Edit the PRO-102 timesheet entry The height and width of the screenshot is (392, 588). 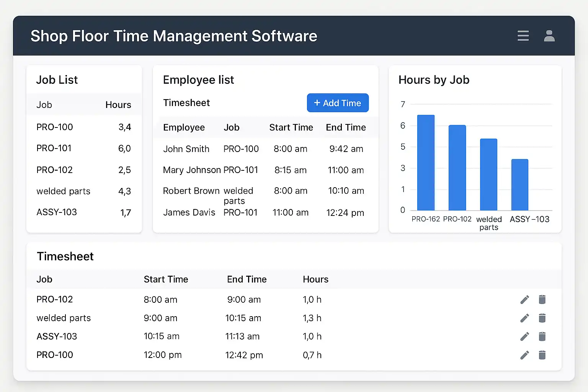tap(524, 299)
